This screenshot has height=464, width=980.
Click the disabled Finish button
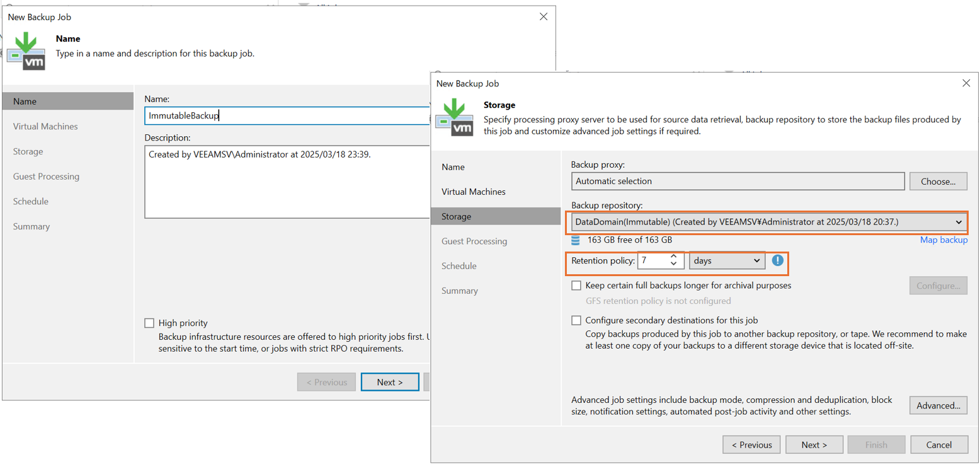click(876, 444)
